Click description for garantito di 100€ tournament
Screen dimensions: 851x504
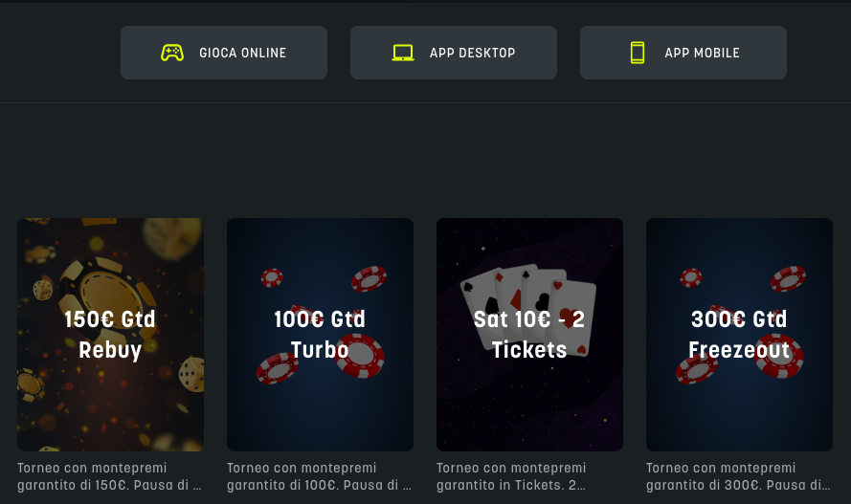click(x=319, y=476)
